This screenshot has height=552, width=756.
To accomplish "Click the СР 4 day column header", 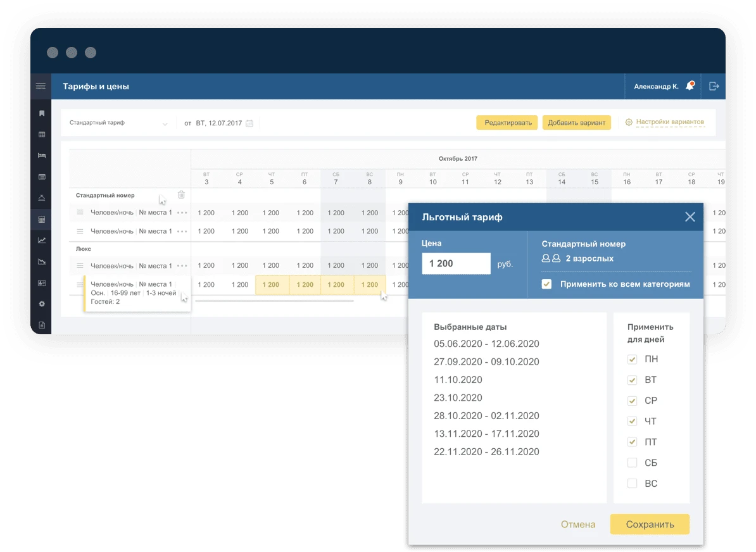I will tap(239, 179).
